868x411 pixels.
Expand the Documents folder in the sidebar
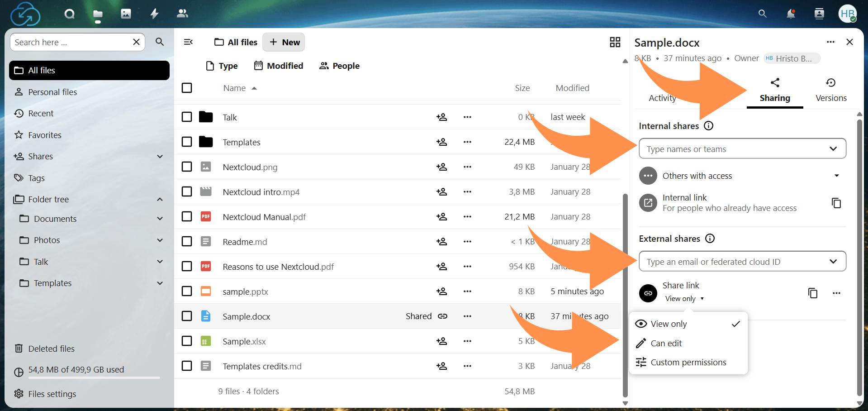pyautogui.click(x=160, y=218)
